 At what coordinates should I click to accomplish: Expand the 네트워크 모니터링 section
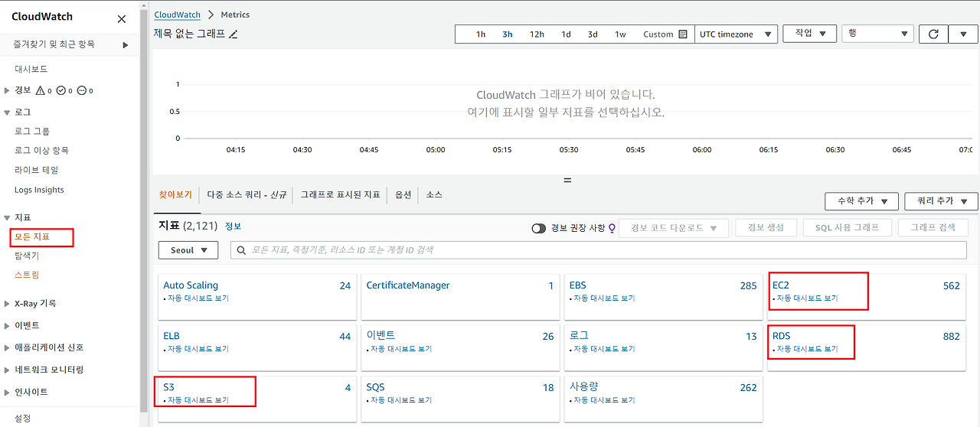pos(7,370)
